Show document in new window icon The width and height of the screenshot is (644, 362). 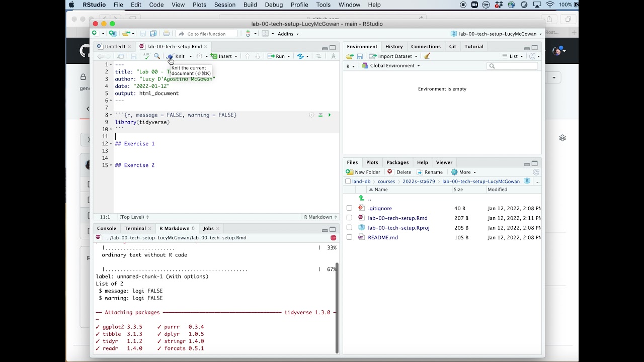[121, 56]
